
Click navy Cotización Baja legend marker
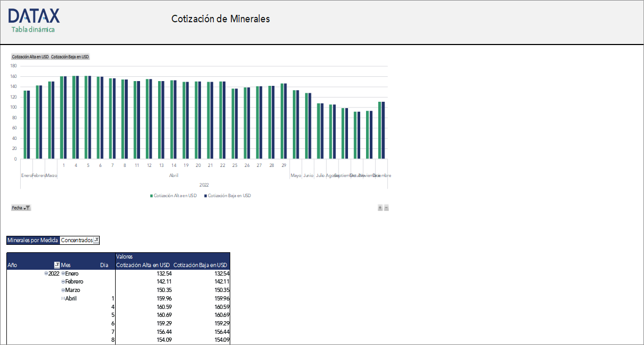(205, 196)
